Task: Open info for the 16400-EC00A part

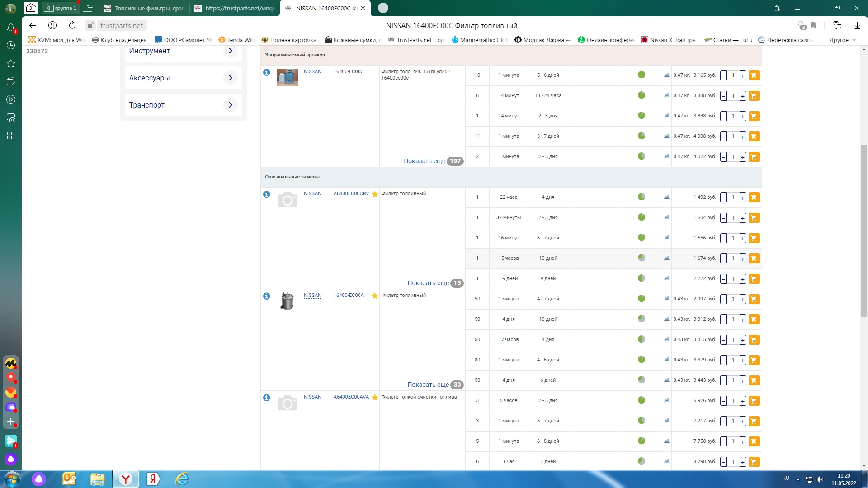Action: 267,296
